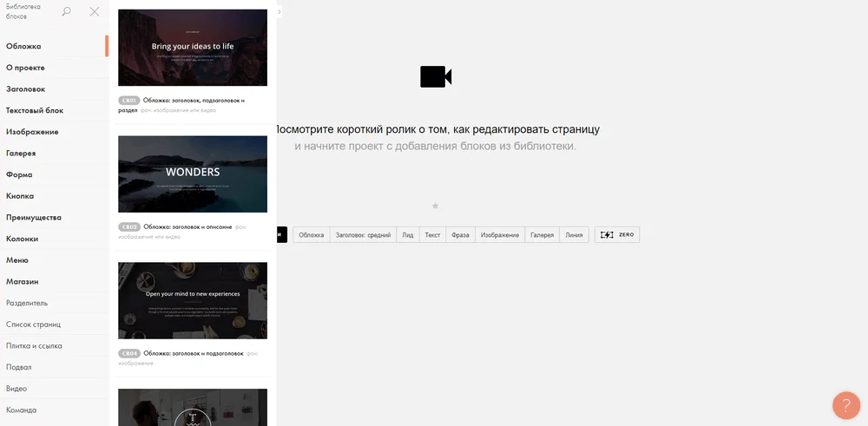Image resolution: width=868 pixels, height=426 pixels.
Task: Add the Заголовок: средний quick block
Action: tap(363, 234)
